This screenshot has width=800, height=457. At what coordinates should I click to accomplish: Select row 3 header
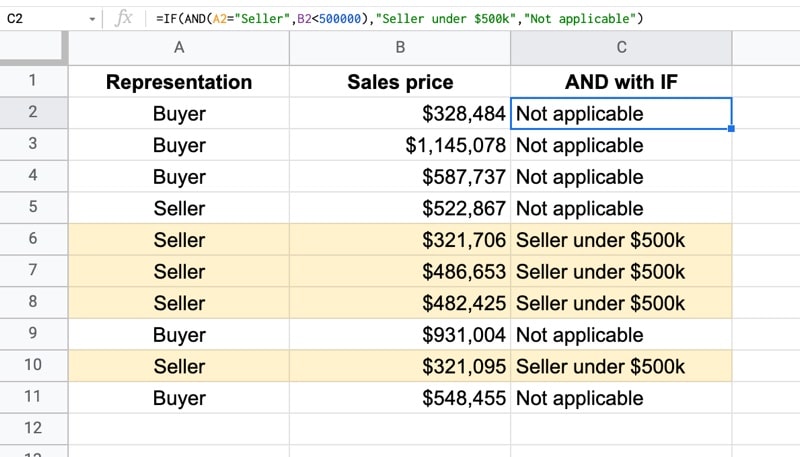click(34, 144)
